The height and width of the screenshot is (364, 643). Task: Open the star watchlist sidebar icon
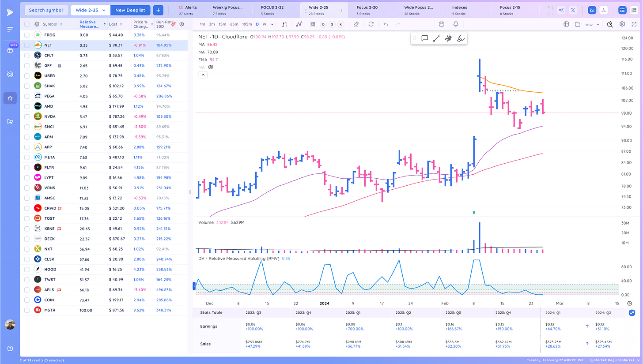point(10,98)
